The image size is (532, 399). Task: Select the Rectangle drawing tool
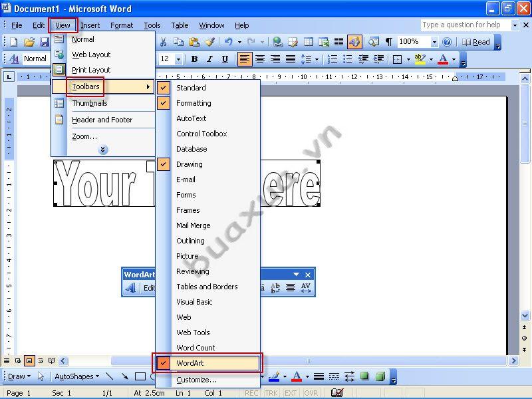[x=140, y=376]
